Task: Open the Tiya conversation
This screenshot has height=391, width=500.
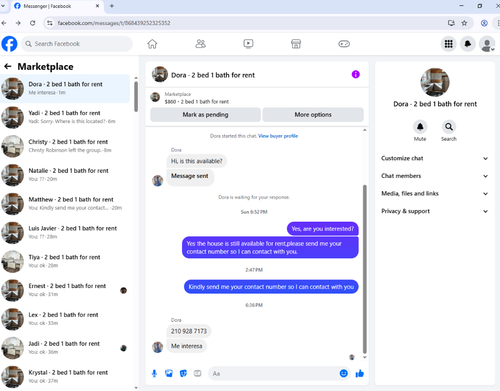Action: [x=65, y=261]
